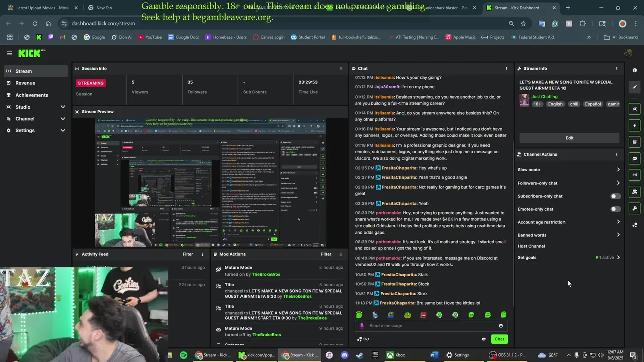Insert the red angry face emote
This screenshot has height=362, width=644.
pos(423,315)
